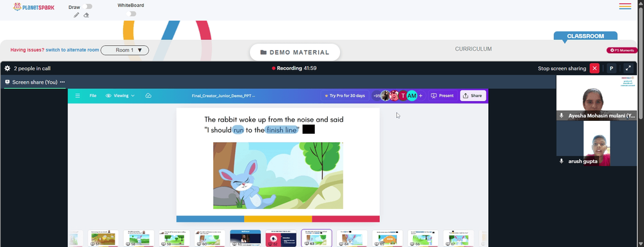Open slide thumbnail 59

[x=174, y=239]
